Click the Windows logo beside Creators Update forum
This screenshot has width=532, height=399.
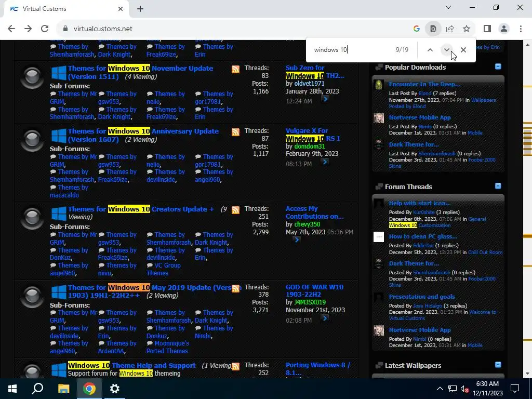pos(59,214)
